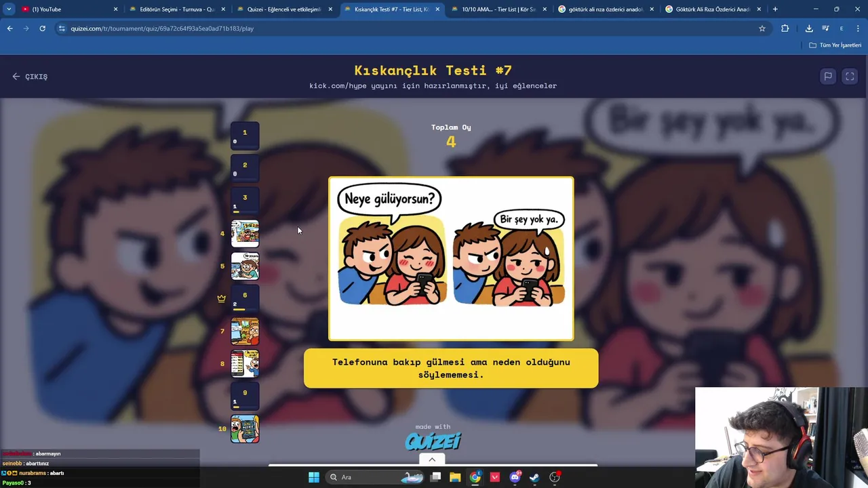Bookmark this page with star icon

tap(762, 28)
